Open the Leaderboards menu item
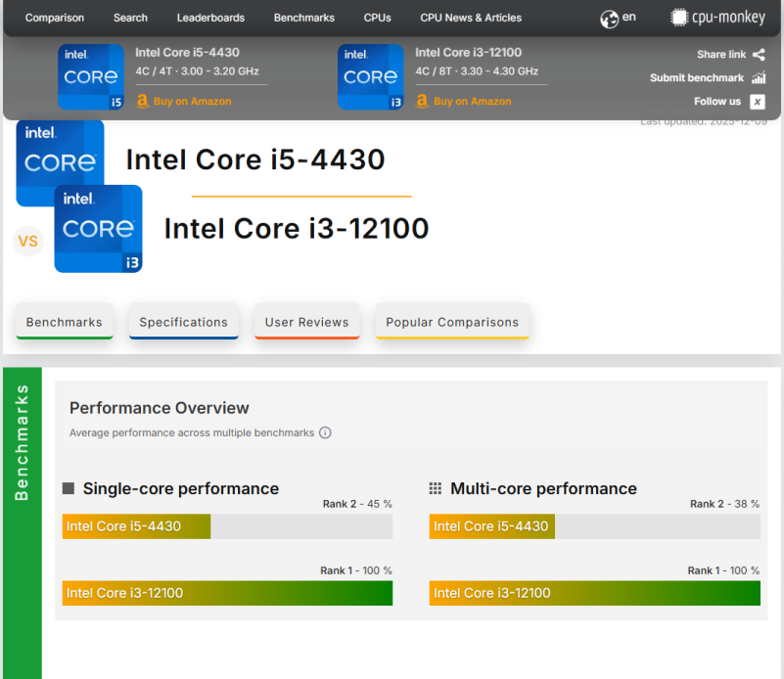Image resolution: width=784 pixels, height=679 pixels. pos(210,18)
